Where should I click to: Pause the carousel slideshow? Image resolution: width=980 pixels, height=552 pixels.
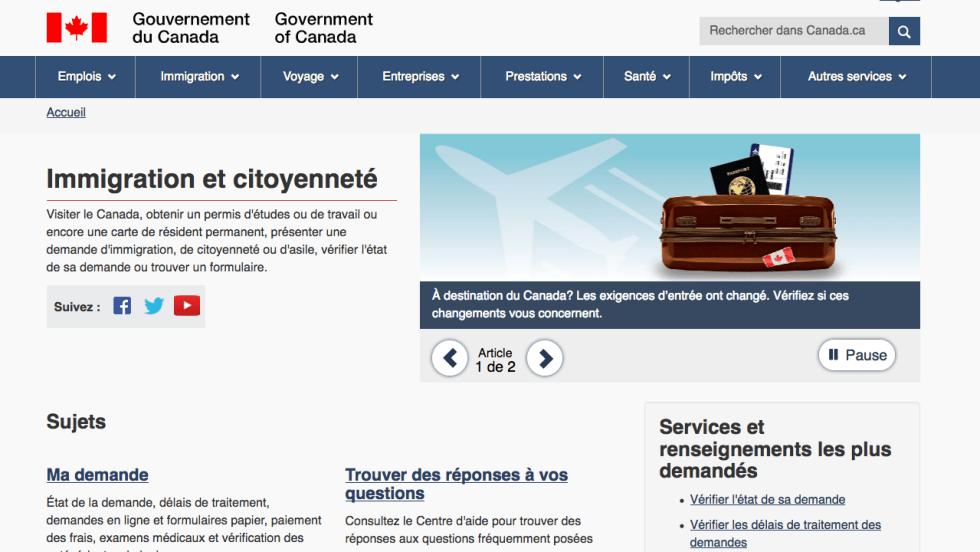point(856,355)
